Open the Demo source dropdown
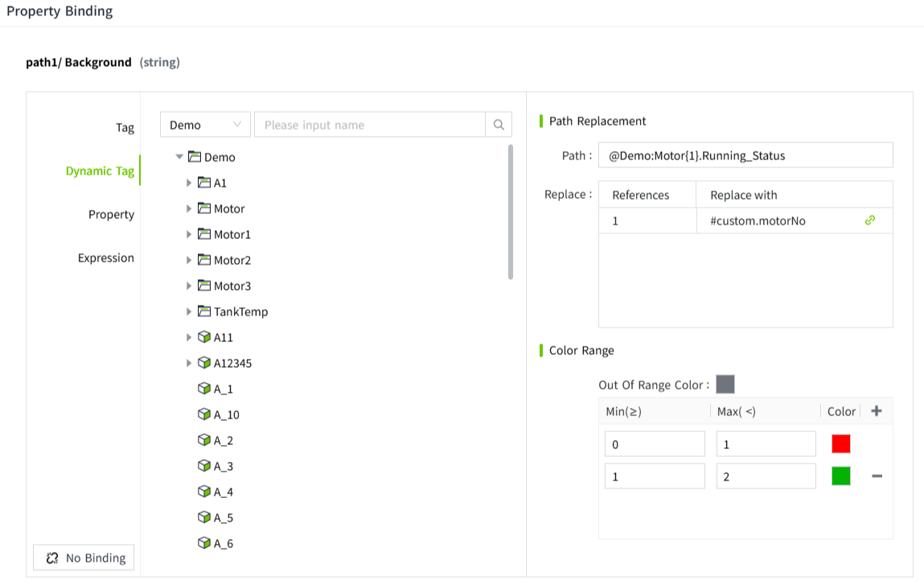The image size is (924, 585). tap(205, 125)
